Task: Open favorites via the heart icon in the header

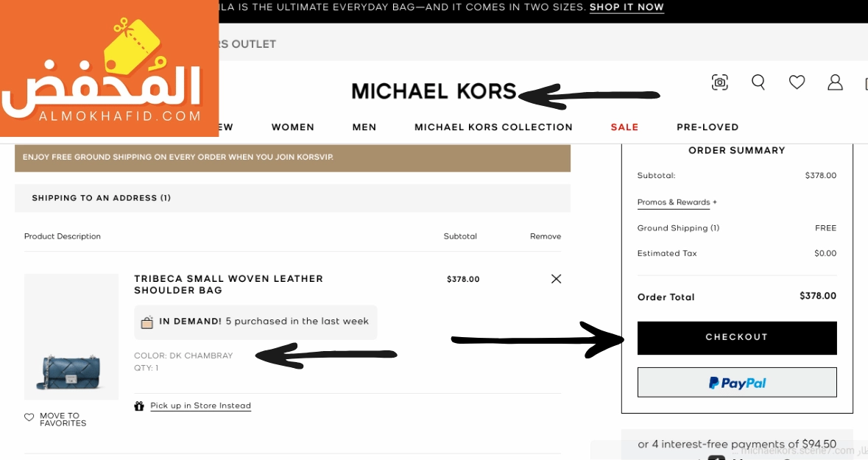Action: [x=797, y=82]
